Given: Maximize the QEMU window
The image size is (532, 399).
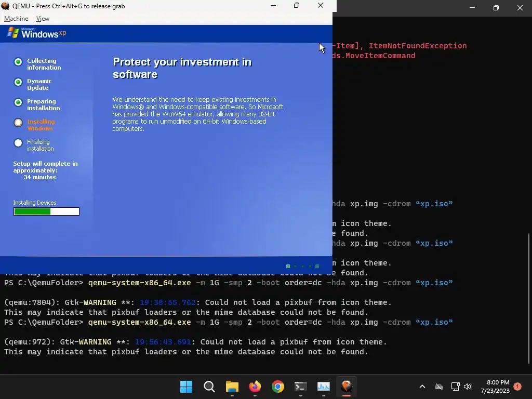Looking at the screenshot, I should 297,6.
